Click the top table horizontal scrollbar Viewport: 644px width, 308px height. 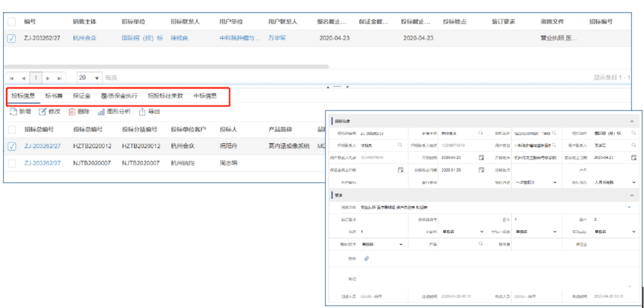pos(166,66)
